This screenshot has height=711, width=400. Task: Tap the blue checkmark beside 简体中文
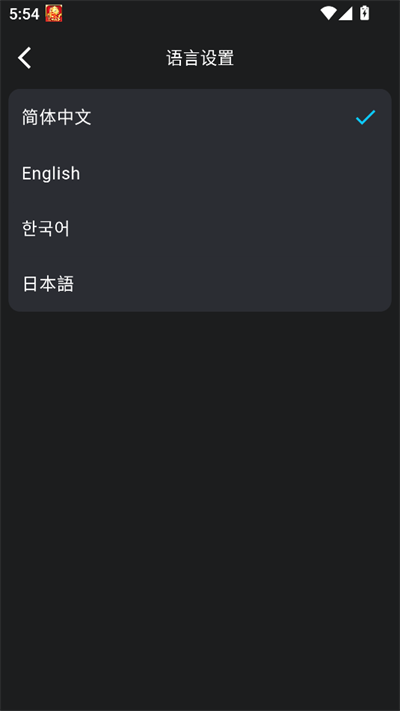click(x=366, y=117)
